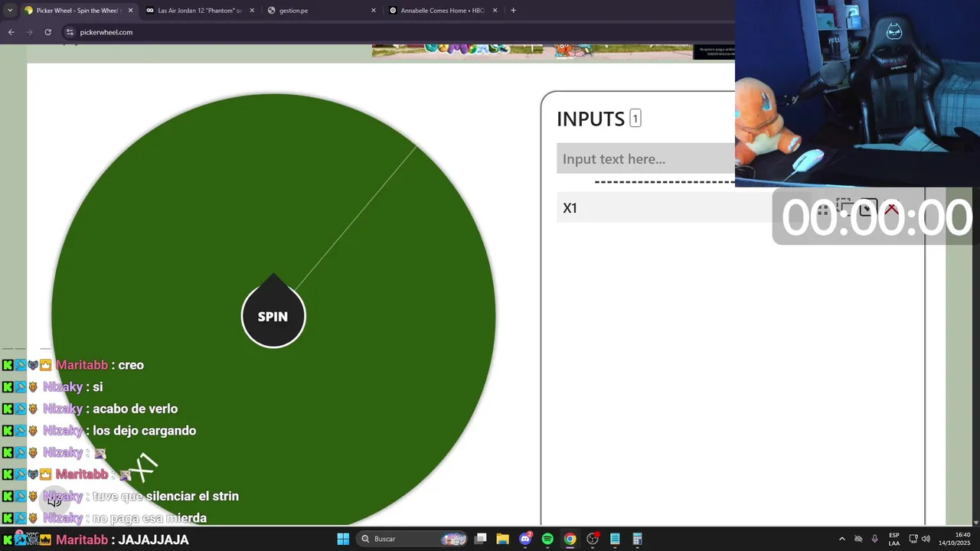The width and height of the screenshot is (980, 551).
Task: Click the JAJAJJAJA chat message
Action: (x=153, y=540)
